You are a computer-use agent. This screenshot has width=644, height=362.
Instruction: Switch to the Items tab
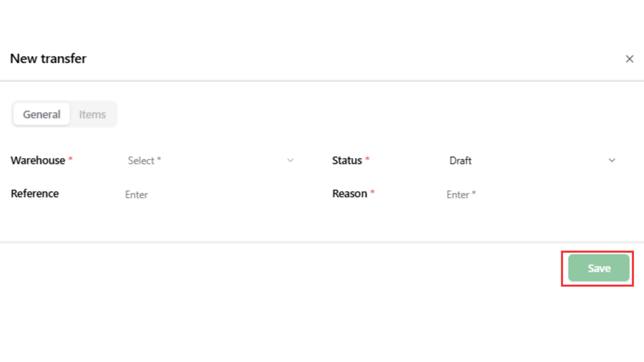click(92, 114)
